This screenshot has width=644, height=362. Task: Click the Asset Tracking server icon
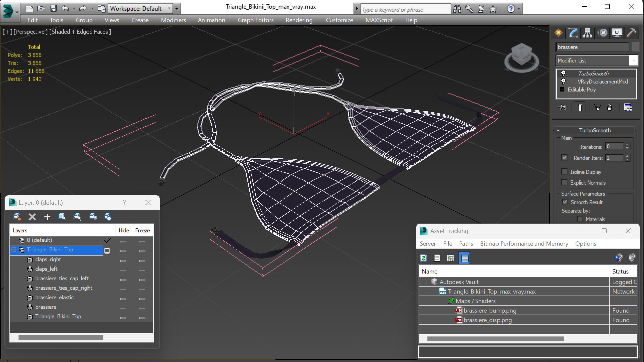(x=450, y=258)
